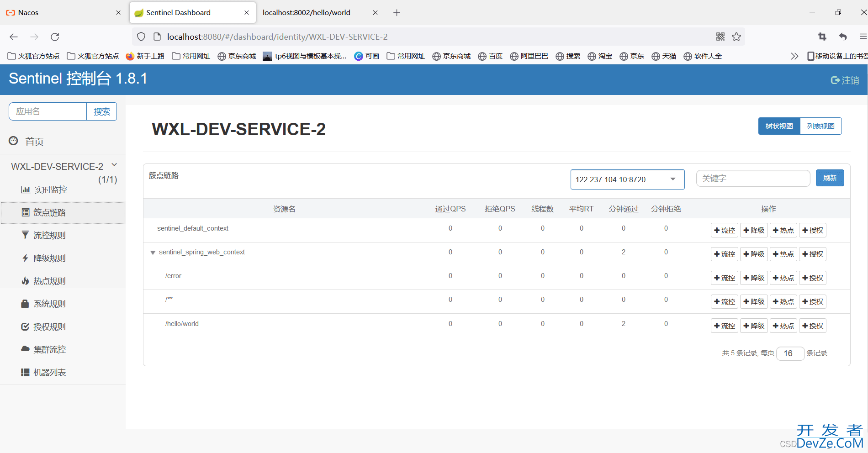Screen dimensions: 868x453
Task: Open the 淘宝 bookmark
Action: 600,56
